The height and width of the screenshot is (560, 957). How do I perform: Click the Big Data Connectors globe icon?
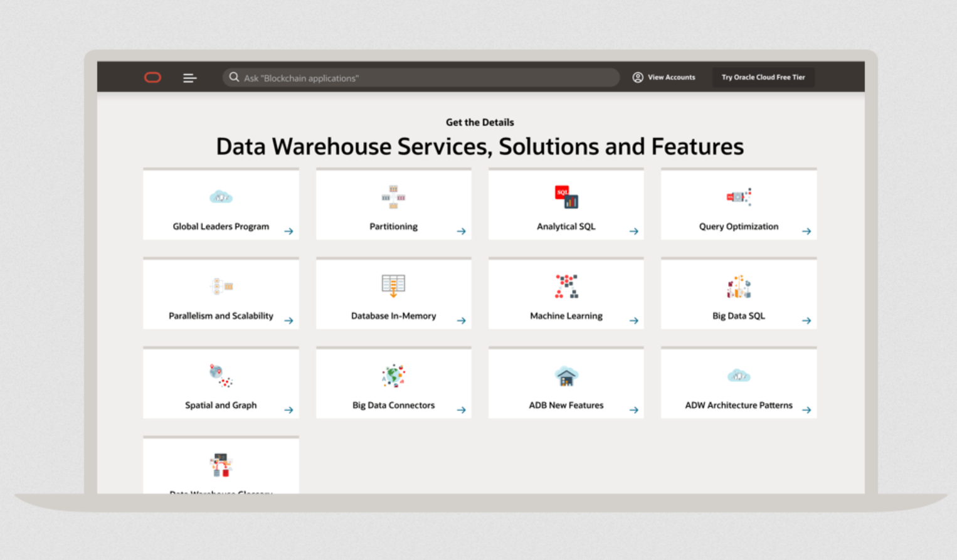pyautogui.click(x=393, y=376)
